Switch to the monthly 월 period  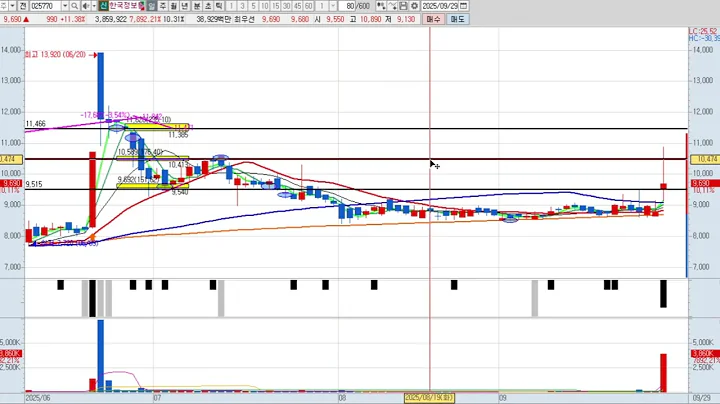174,6
